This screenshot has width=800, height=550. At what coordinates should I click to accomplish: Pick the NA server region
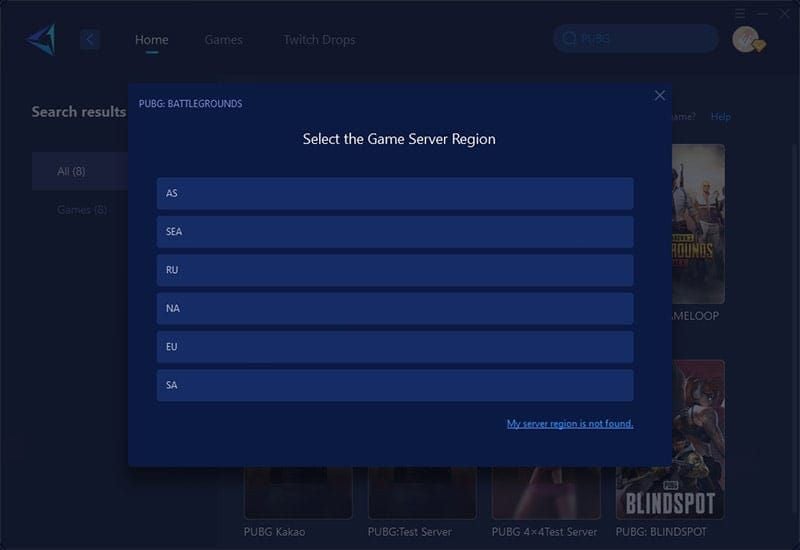(x=395, y=308)
